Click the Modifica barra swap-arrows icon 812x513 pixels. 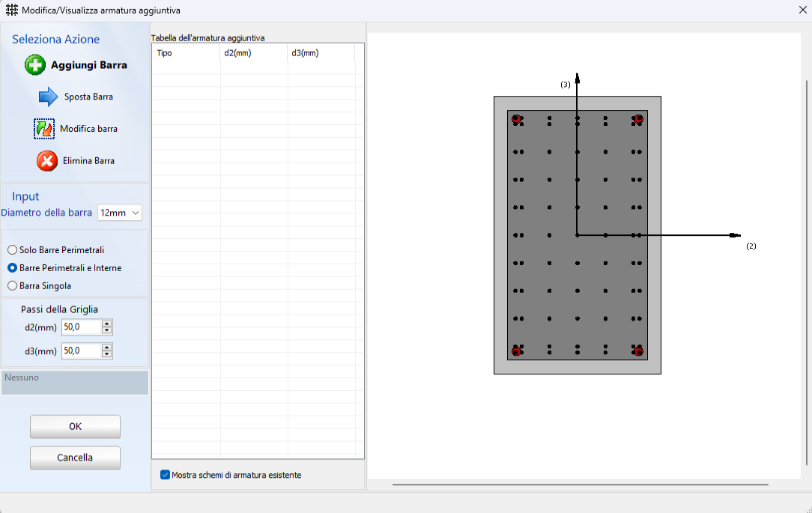pos(44,129)
